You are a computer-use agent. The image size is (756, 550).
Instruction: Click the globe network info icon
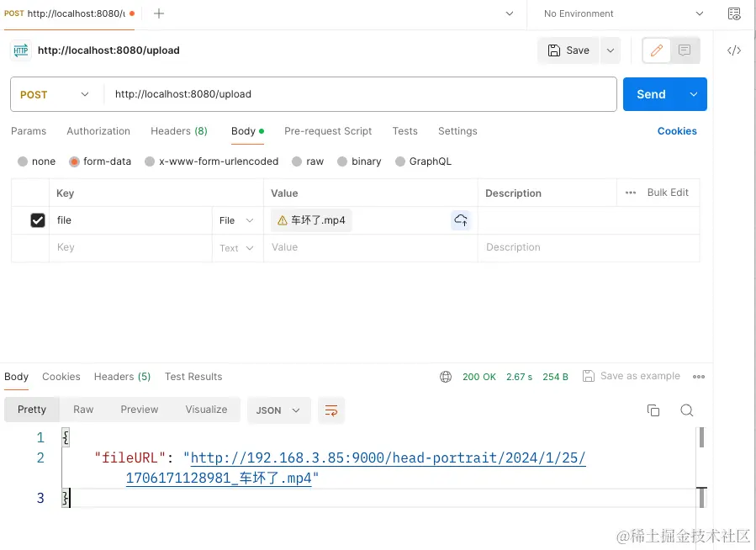[x=446, y=377]
